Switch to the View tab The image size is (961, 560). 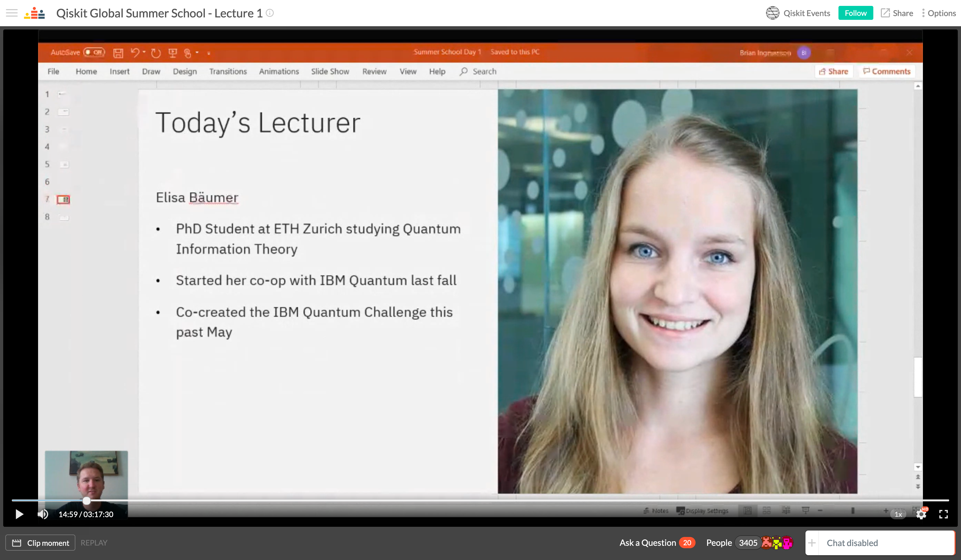[x=408, y=71]
